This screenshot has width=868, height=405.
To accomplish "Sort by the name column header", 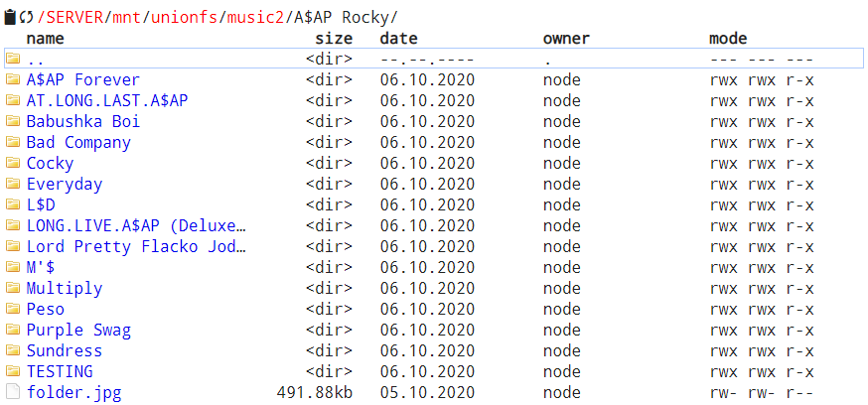I will click(46, 38).
